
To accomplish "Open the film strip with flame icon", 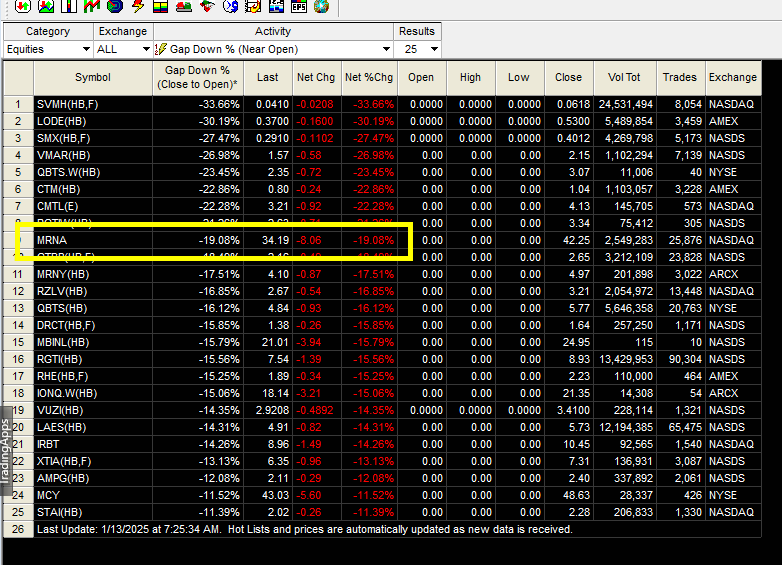I will pos(253,6).
